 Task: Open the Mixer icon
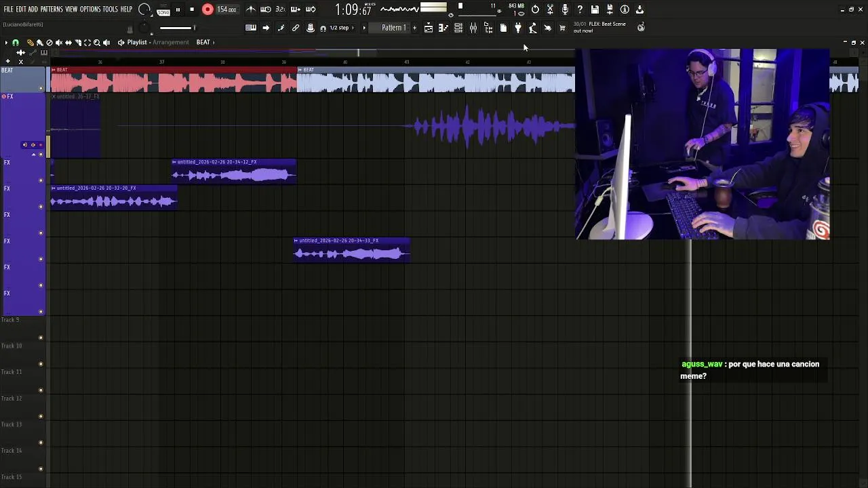(473, 28)
